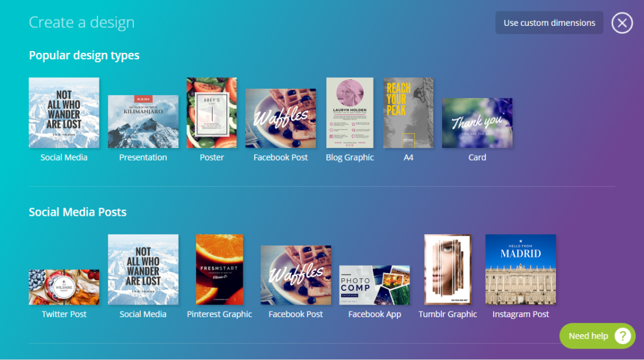Click the Use custom dimensions button

(549, 23)
